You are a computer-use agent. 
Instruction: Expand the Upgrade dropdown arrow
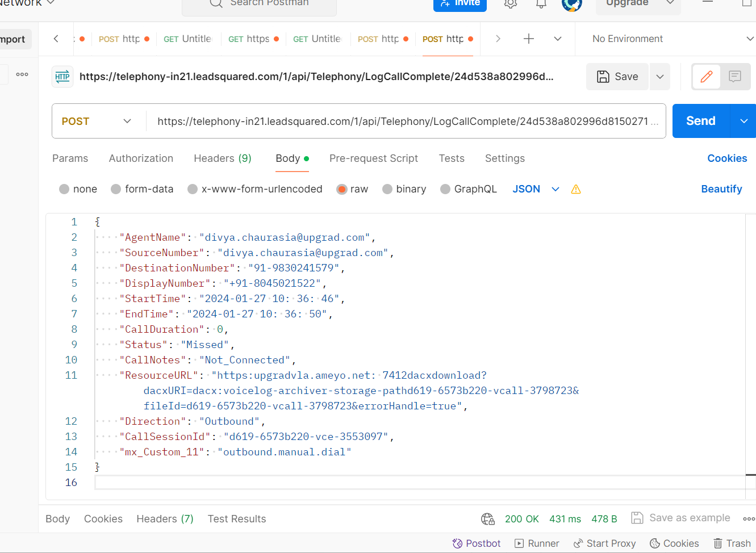tap(670, 3)
